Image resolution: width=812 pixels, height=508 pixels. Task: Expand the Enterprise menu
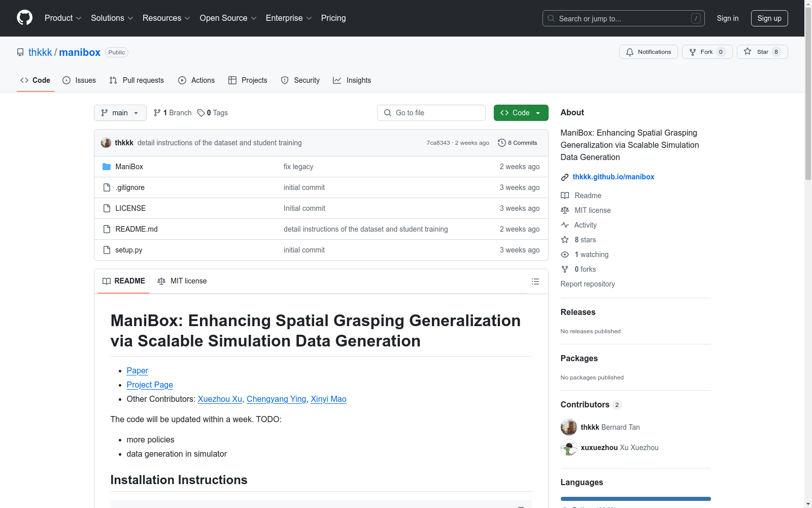click(x=289, y=18)
